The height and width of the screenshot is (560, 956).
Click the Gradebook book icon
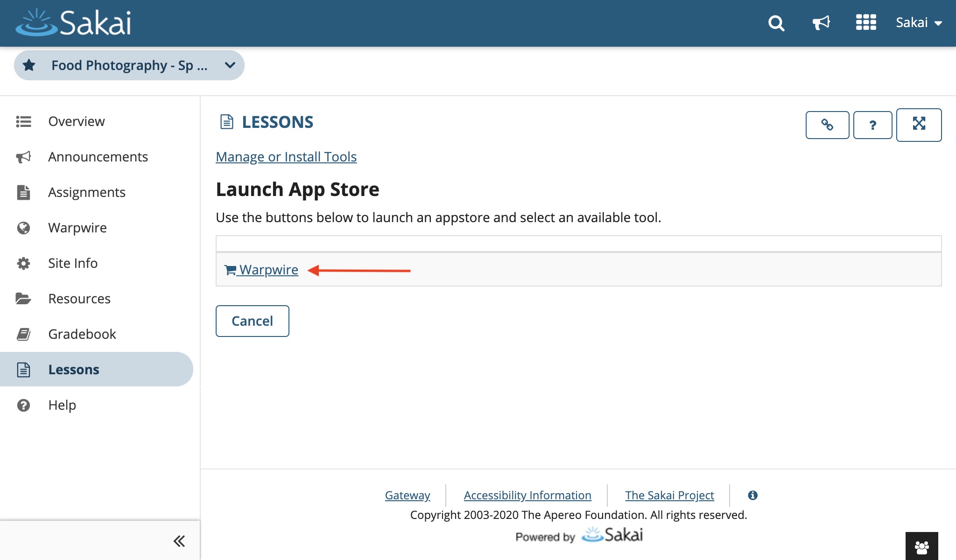click(23, 334)
